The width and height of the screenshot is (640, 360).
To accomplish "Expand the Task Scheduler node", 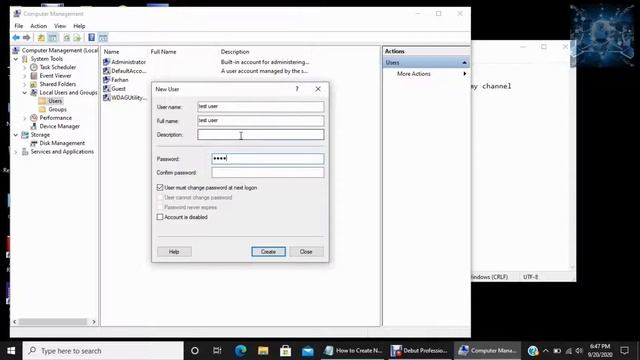I will click(24, 67).
